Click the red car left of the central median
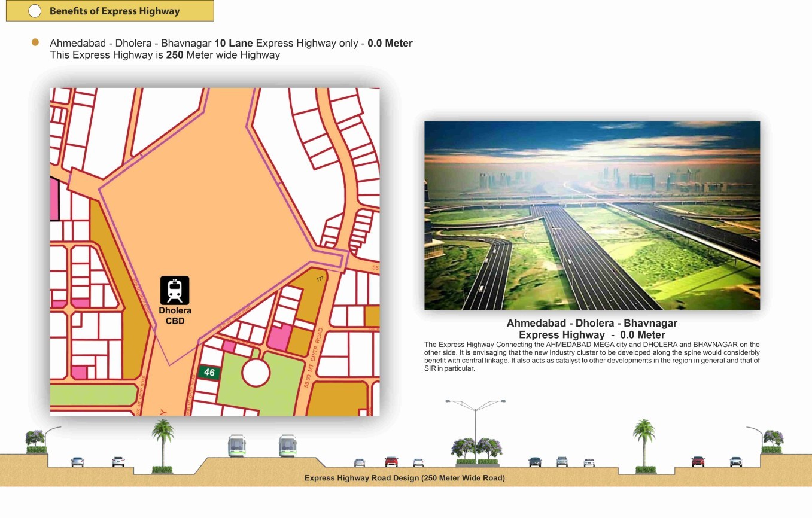The image size is (812, 518). (x=391, y=462)
